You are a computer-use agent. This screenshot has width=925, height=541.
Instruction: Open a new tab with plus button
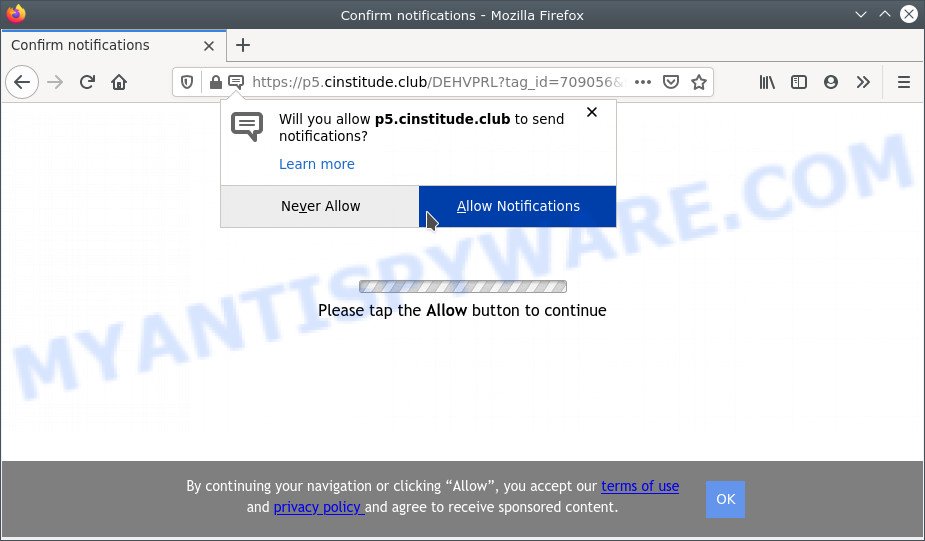click(x=243, y=45)
